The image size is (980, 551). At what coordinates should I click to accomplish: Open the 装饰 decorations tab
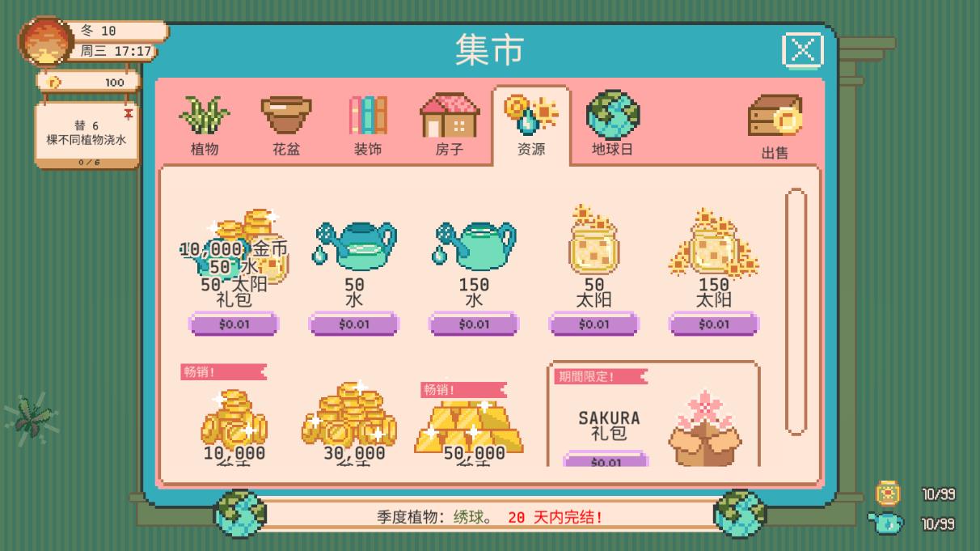[368, 125]
